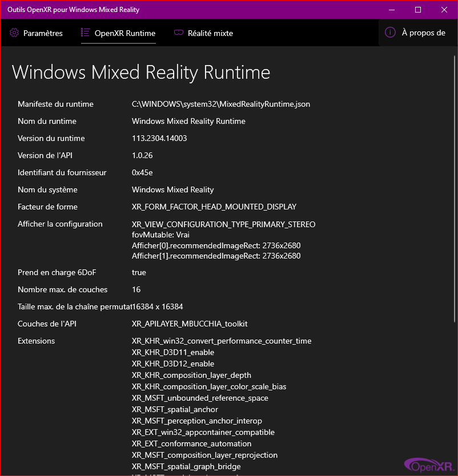Select XR_MSFT_unbounded_reference_space extension
Viewport: 458px width, 476px height.
coord(200,398)
